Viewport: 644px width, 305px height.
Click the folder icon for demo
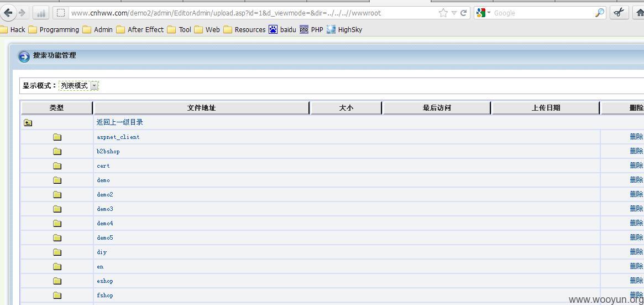tap(57, 180)
